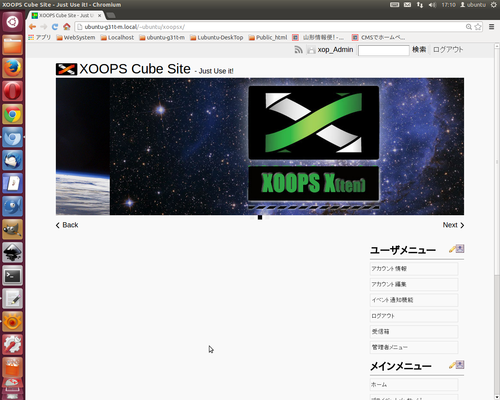Open the Chromium hamburger menu
Image resolution: width=500 pixels, height=400 pixels.
[491, 27]
